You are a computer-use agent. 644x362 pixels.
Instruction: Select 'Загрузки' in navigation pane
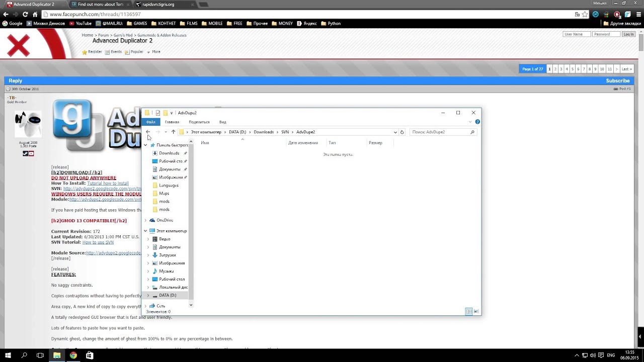168,255
